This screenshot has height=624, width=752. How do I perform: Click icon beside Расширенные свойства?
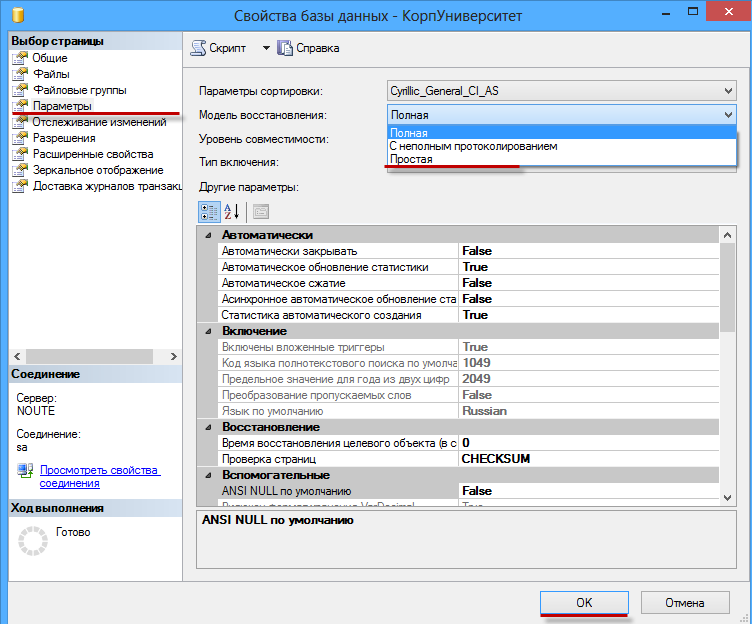click(20, 154)
